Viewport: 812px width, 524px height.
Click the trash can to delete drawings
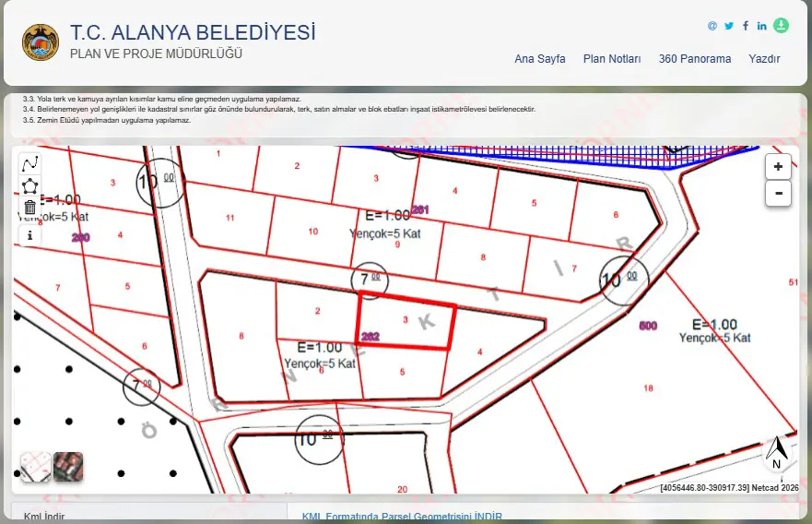30,208
